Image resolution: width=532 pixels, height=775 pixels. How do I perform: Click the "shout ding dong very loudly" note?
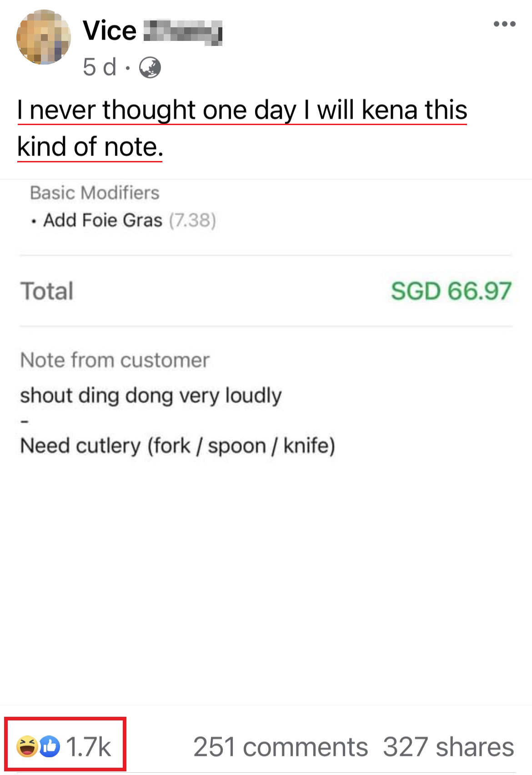pyautogui.click(x=151, y=395)
